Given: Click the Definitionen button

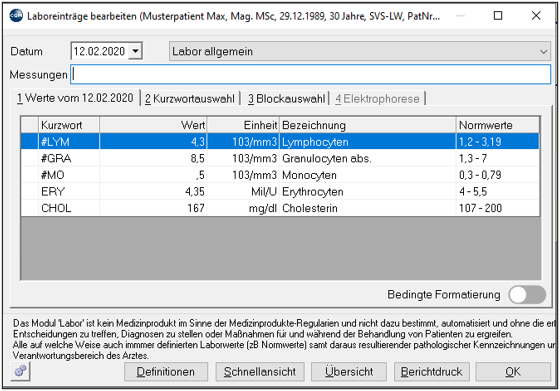Looking at the screenshot, I should [x=166, y=372].
